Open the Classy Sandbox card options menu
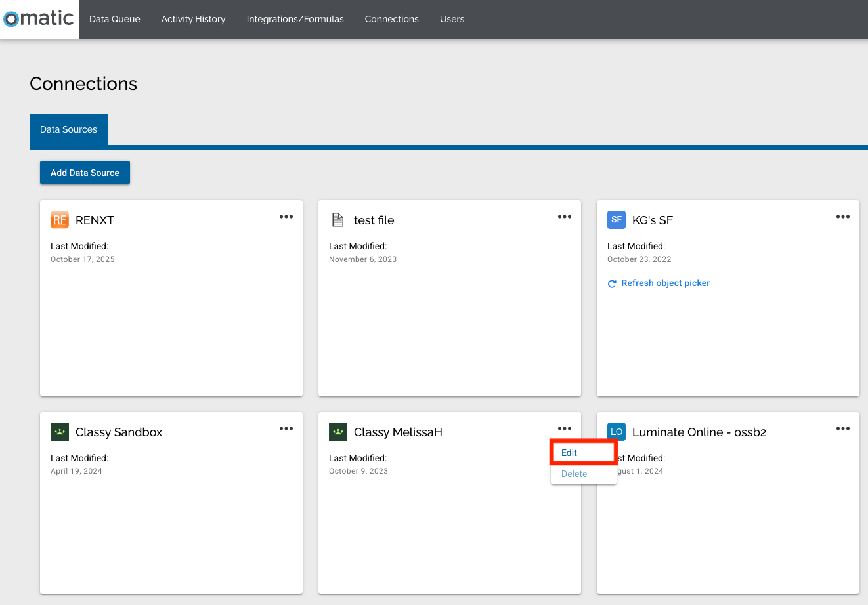The height and width of the screenshot is (605, 868). coord(286,428)
